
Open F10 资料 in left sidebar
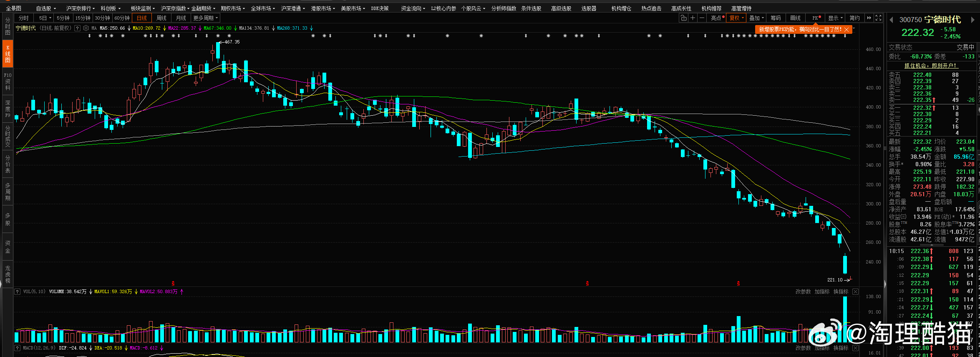[8, 81]
